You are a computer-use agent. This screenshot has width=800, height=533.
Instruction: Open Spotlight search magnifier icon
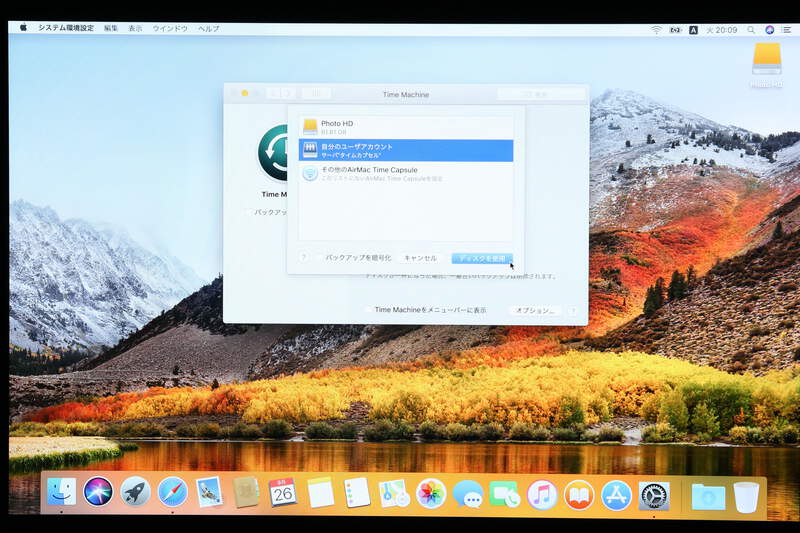click(x=751, y=30)
